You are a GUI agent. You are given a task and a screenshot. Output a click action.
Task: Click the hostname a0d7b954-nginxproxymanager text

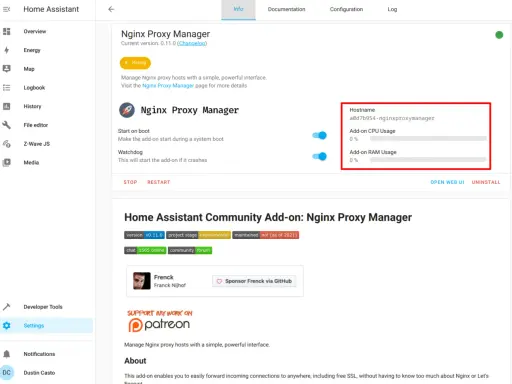tap(392, 118)
